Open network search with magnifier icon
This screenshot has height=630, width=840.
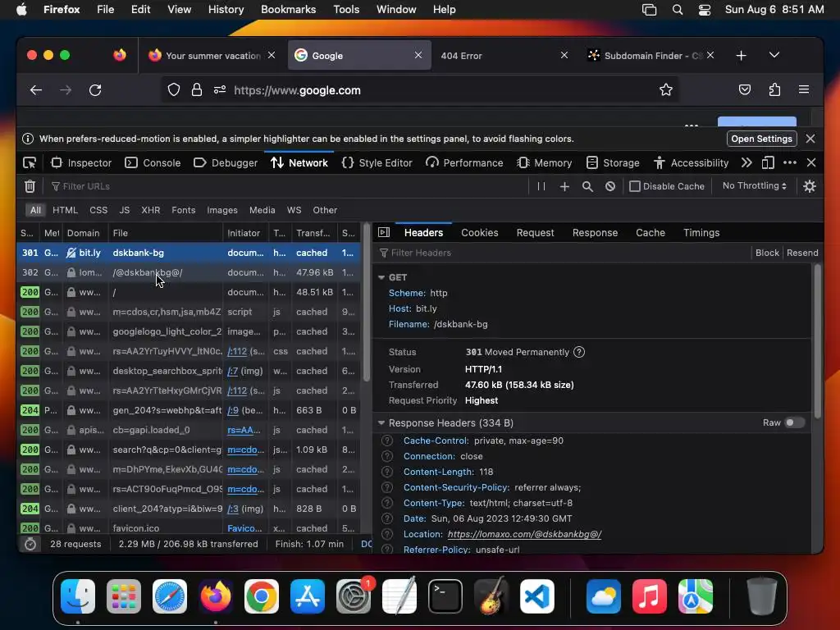point(587,186)
